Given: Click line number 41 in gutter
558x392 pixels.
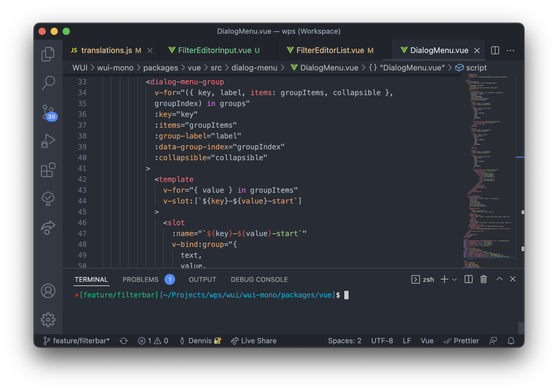Looking at the screenshot, I should [x=82, y=168].
